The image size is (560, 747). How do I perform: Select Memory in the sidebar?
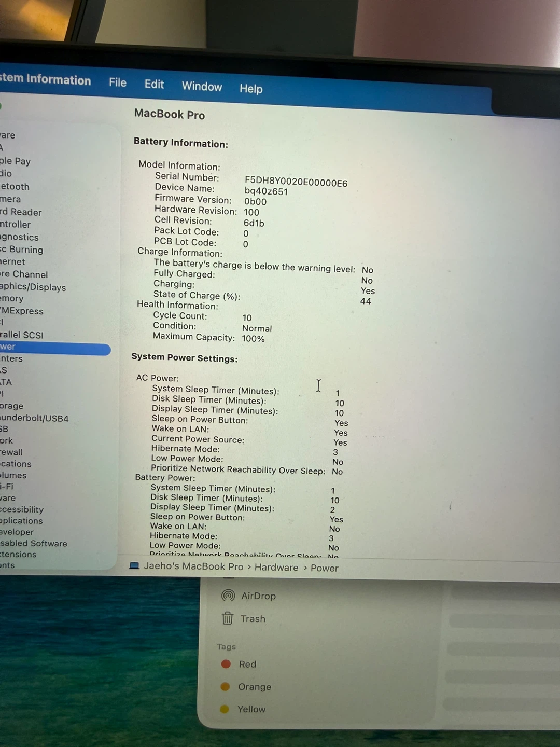coord(12,299)
